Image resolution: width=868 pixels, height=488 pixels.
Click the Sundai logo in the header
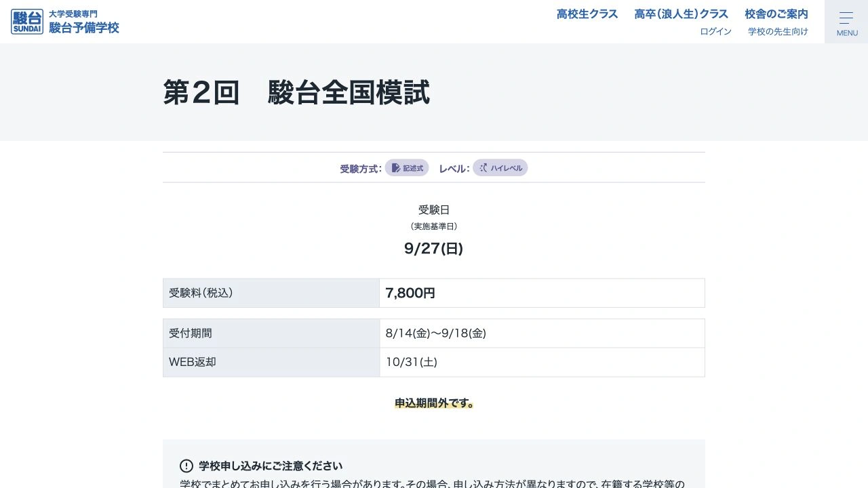point(27,22)
